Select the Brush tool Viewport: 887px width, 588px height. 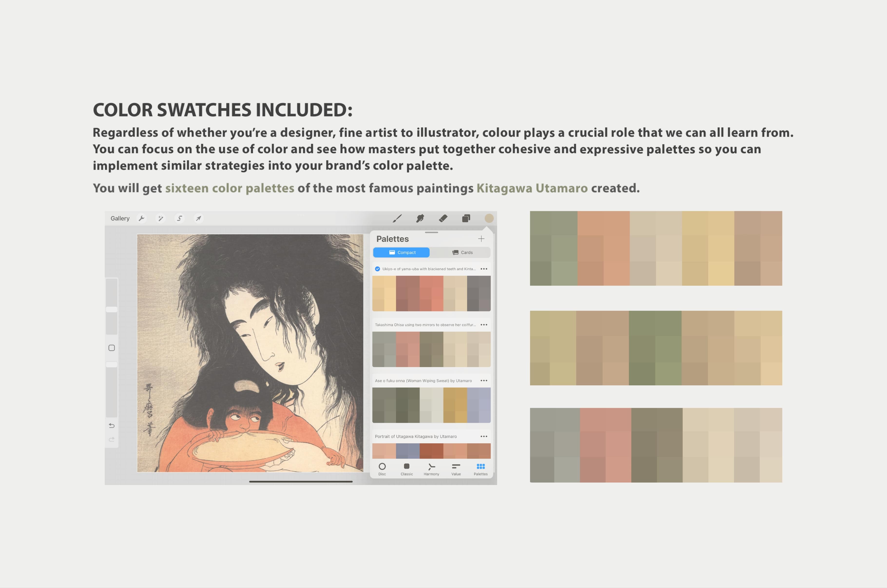(x=398, y=218)
